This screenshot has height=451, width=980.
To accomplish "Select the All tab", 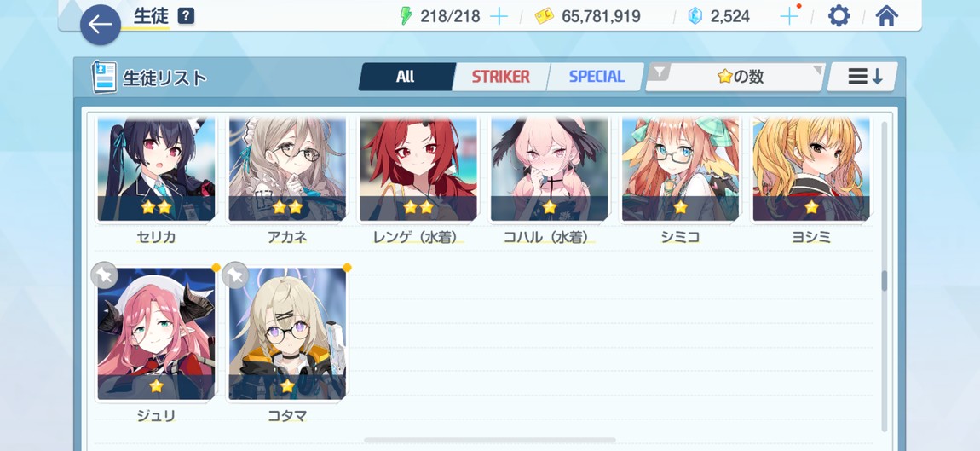I will (x=405, y=77).
